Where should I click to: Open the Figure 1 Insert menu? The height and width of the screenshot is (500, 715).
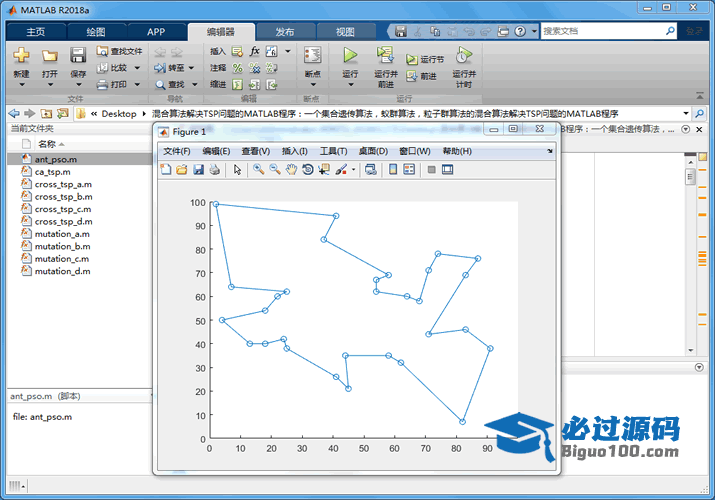tap(295, 151)
